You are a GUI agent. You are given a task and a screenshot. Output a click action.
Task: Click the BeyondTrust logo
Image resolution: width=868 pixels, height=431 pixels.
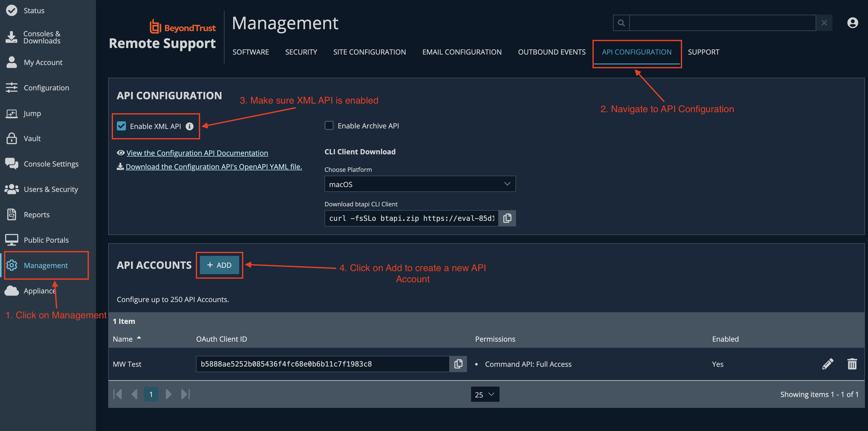[x=182, y=27]
